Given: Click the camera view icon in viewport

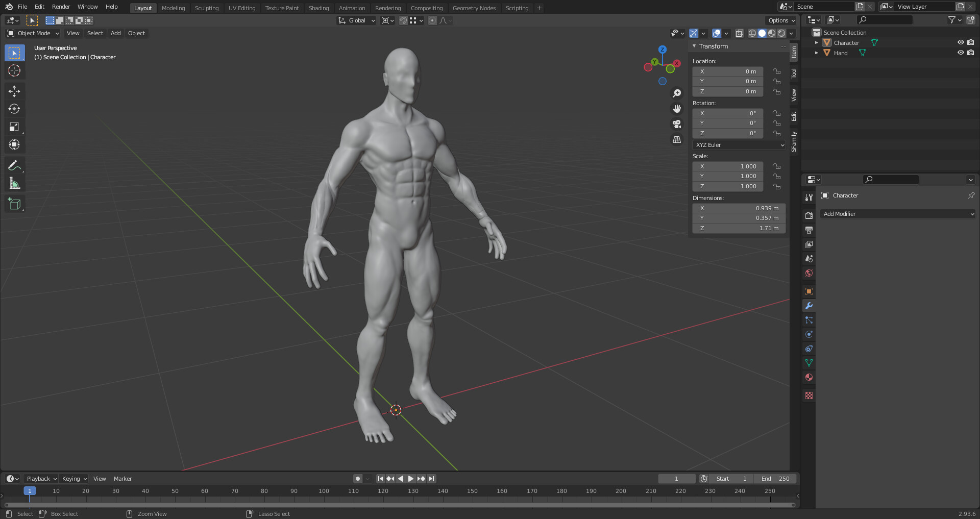Looking at the screenshot, I should click(x=676, y=124).
